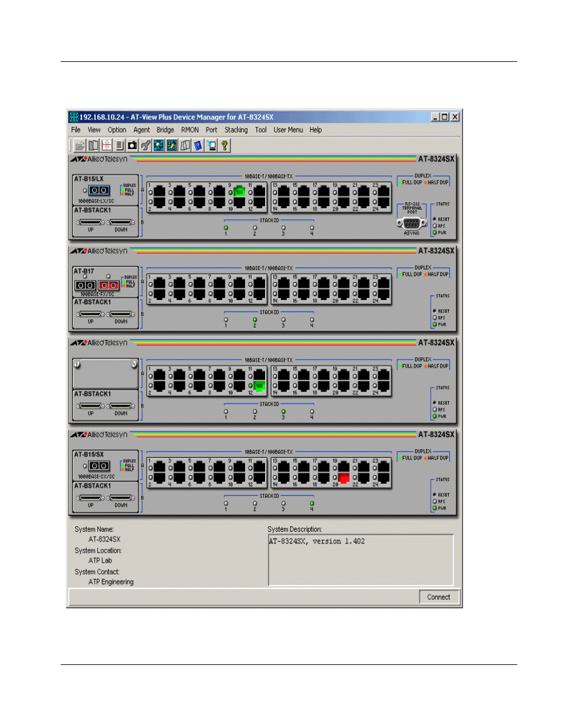Image resolution: width=562 pixels, height=728 pixels.
Task: Click UP stacking connector on AT-B15/LX switch
Action: [x=91, y=222]
